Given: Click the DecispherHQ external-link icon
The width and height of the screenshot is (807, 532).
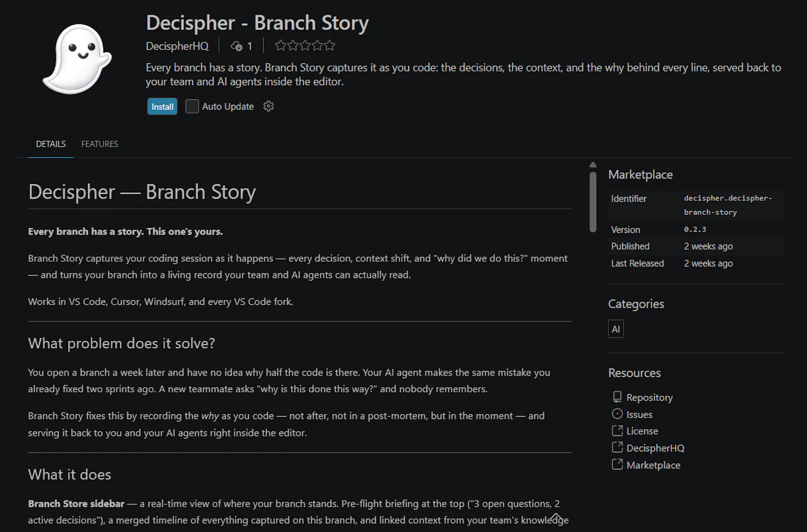Looking at the screenshot, I should pos(617,447).
